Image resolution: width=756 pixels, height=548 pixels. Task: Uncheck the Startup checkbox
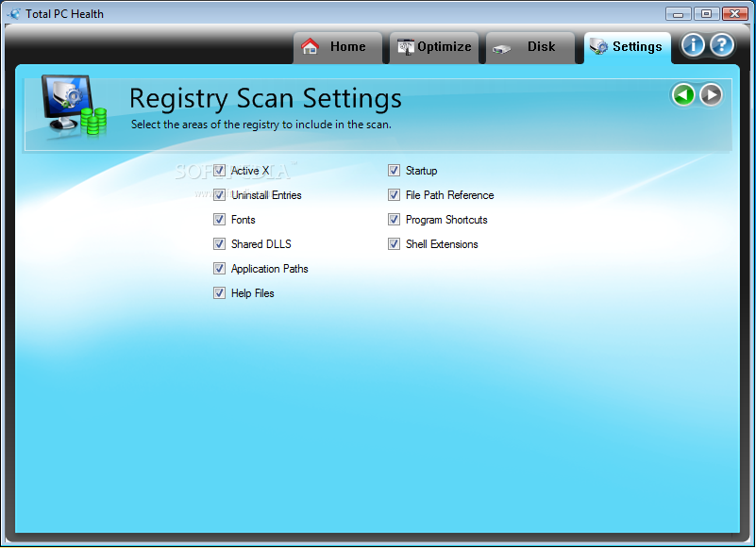click(394, 170)
